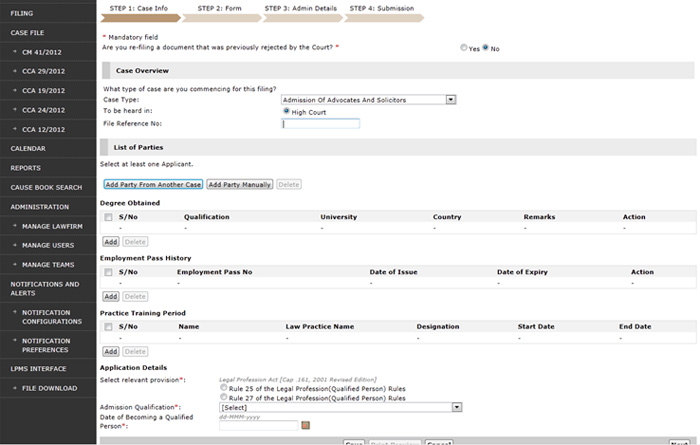Tick the Degree Obtained select-all checkbox
Viewport: 700px width, 445px height.
(x=108, y=216)
